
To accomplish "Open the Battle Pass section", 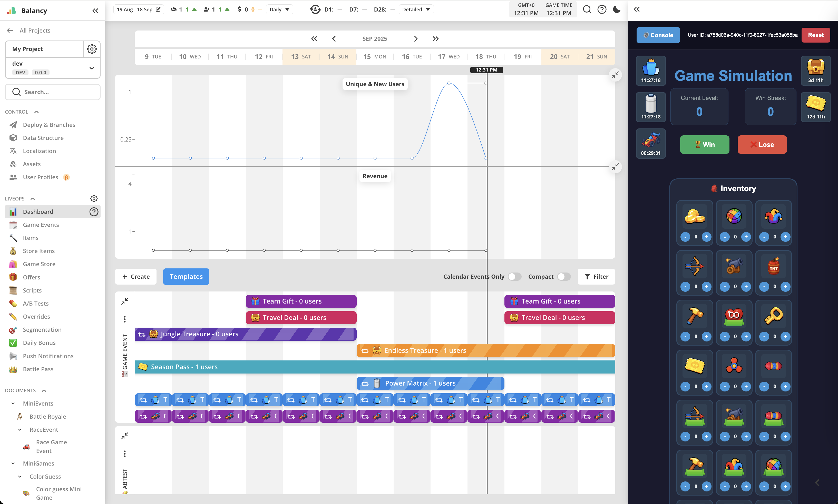I will [x=38, y=369].
